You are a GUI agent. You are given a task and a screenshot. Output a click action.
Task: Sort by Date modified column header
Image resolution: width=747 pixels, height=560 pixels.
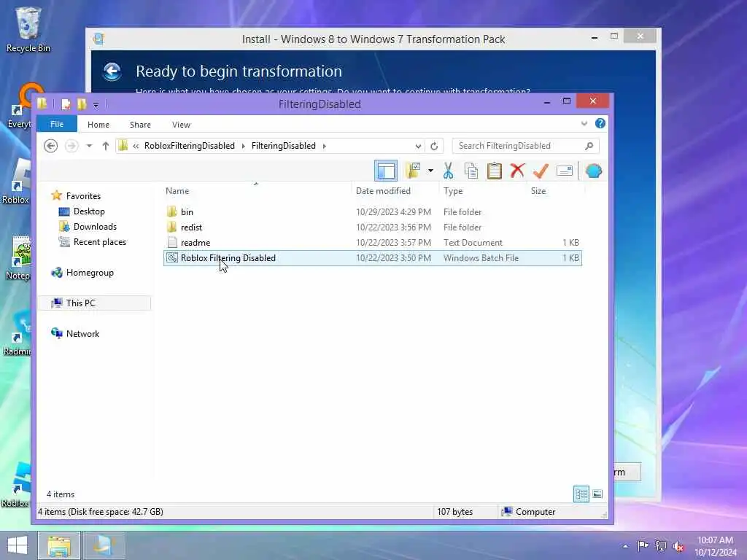[383, 191]
